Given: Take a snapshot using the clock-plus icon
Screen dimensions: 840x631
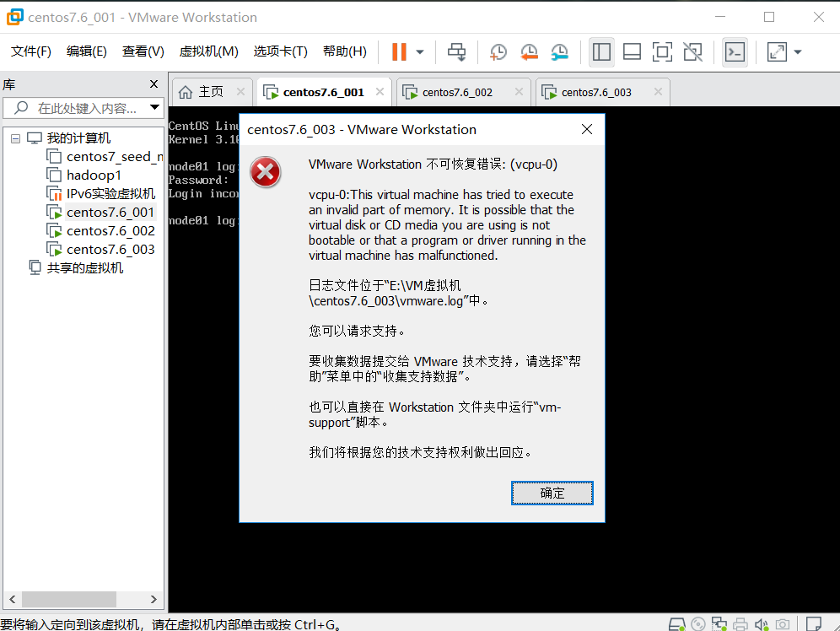Looking at the screenshot, I should pyautogui.click(x=498, y=52).
